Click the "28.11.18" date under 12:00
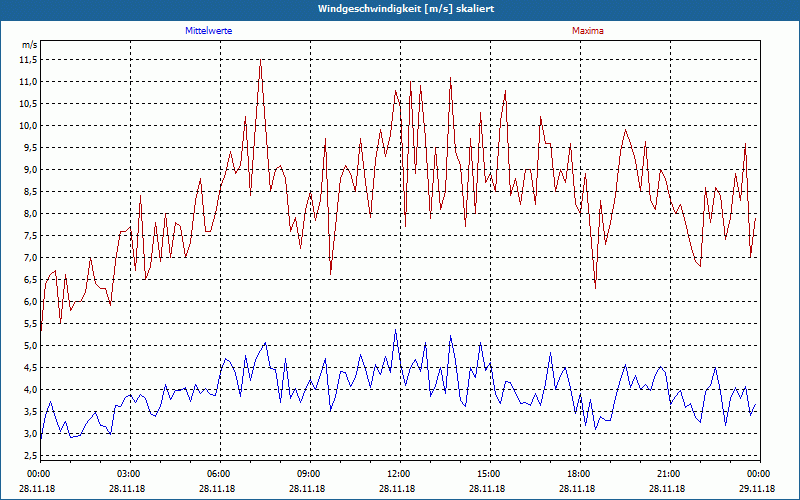 pos(397,488)
